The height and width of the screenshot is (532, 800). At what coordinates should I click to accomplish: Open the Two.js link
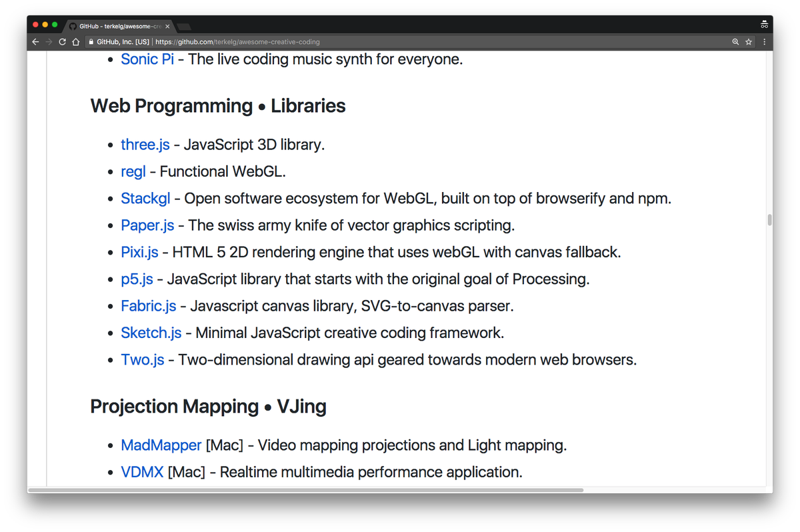(143, 359)
